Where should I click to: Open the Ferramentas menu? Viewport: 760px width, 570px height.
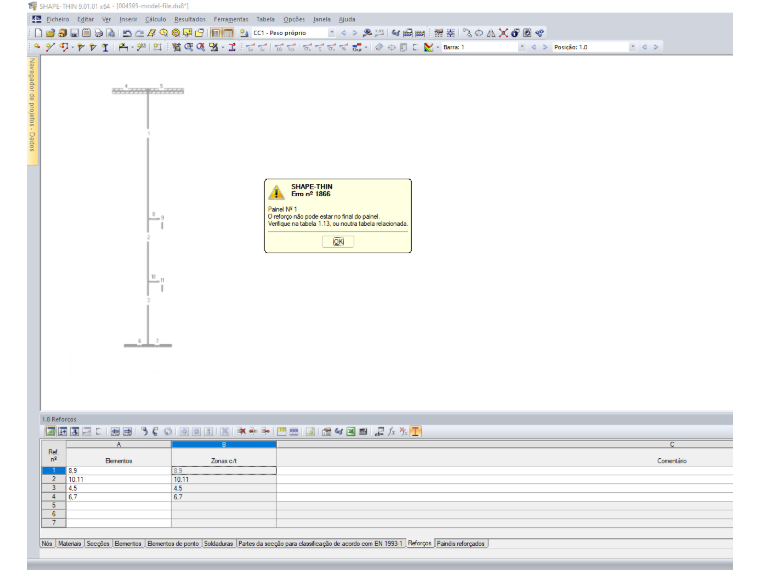point(231,19)
